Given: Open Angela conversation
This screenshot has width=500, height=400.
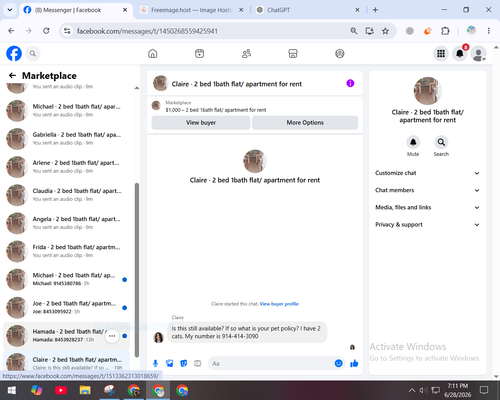Looking at the screenshot, I should [67, 223].
